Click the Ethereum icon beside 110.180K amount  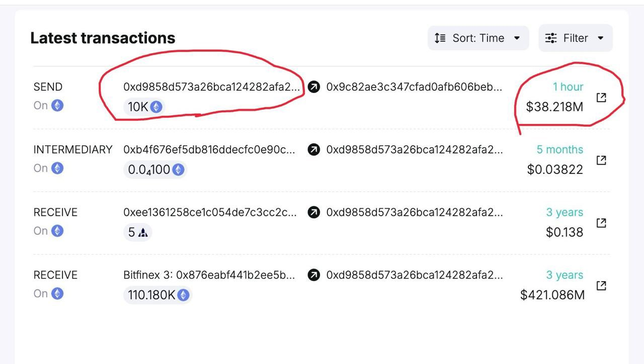click(183, 295)
